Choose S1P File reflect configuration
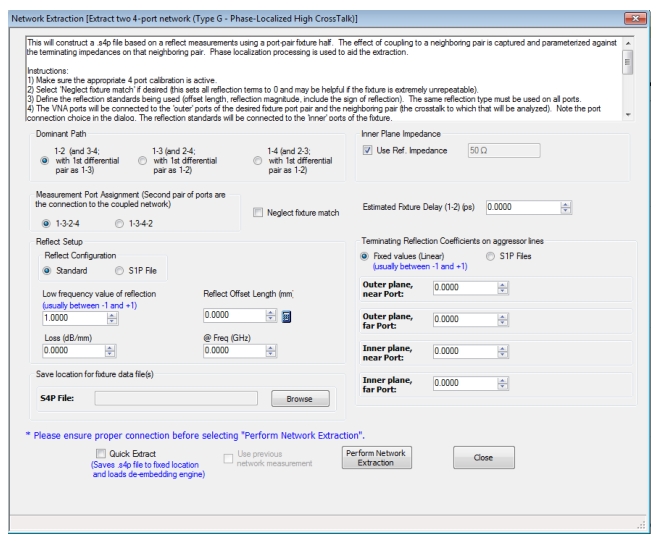Screen dimensions: 659x542 tap(119, 271)
